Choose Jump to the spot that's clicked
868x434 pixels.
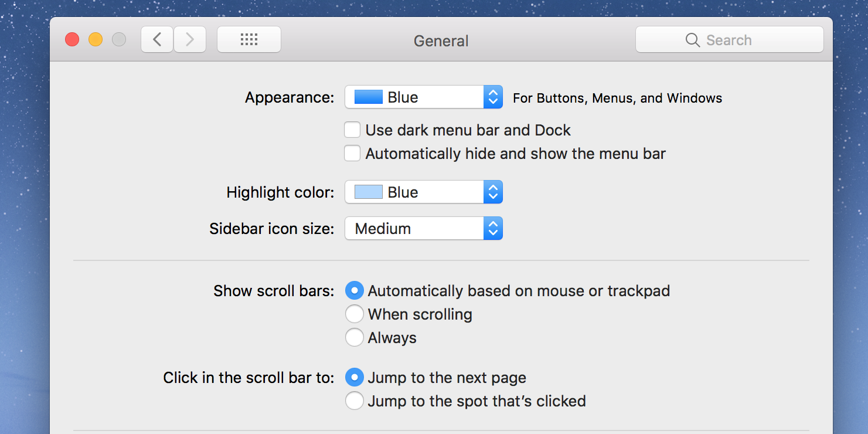pos(354,401)
